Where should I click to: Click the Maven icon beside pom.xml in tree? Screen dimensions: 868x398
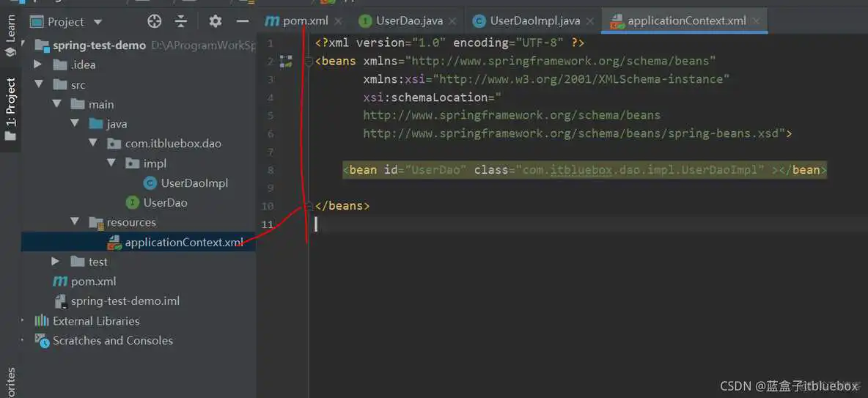60,281
